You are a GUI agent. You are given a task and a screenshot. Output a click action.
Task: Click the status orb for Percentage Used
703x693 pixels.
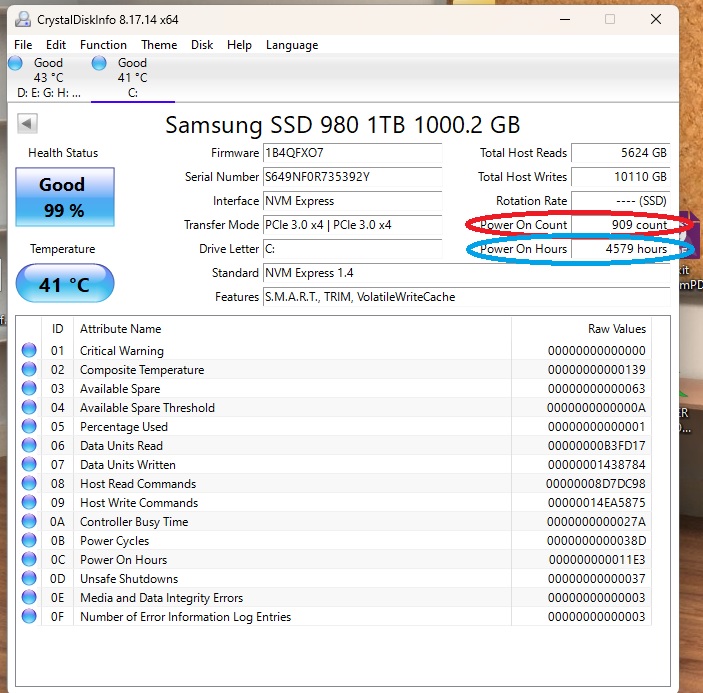[29, 426]
